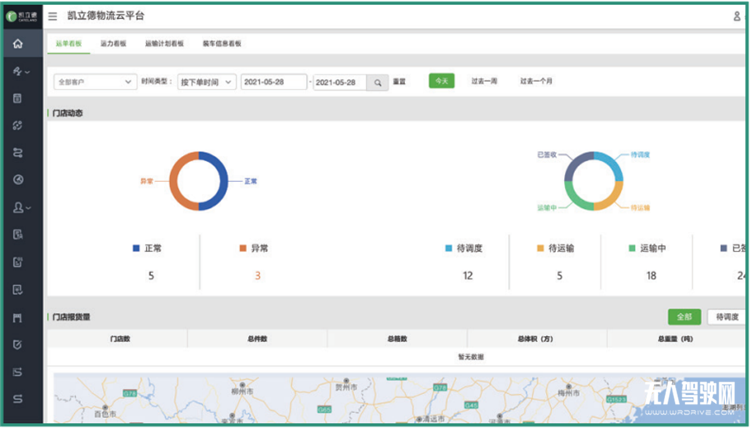750x428 pixels.
Task: Click the 重置 reset link
Action: [x=399, y=82]
